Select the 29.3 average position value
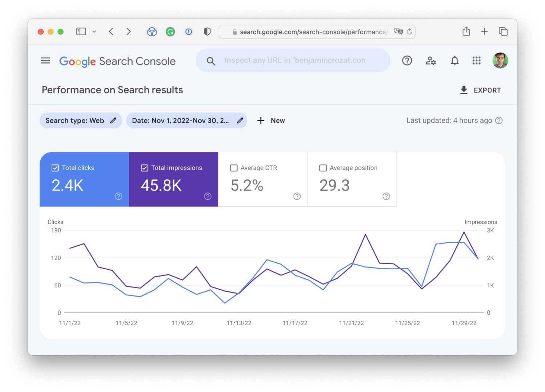 334,185
